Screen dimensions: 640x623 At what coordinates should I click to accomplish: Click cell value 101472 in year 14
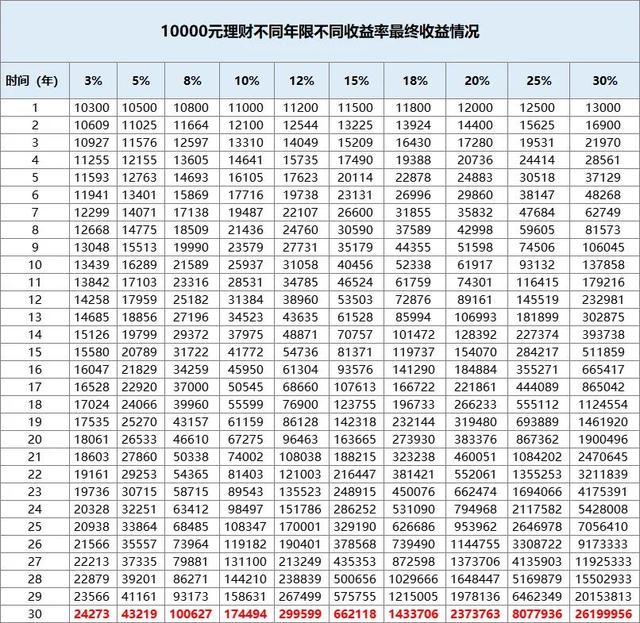click(413, 335)
